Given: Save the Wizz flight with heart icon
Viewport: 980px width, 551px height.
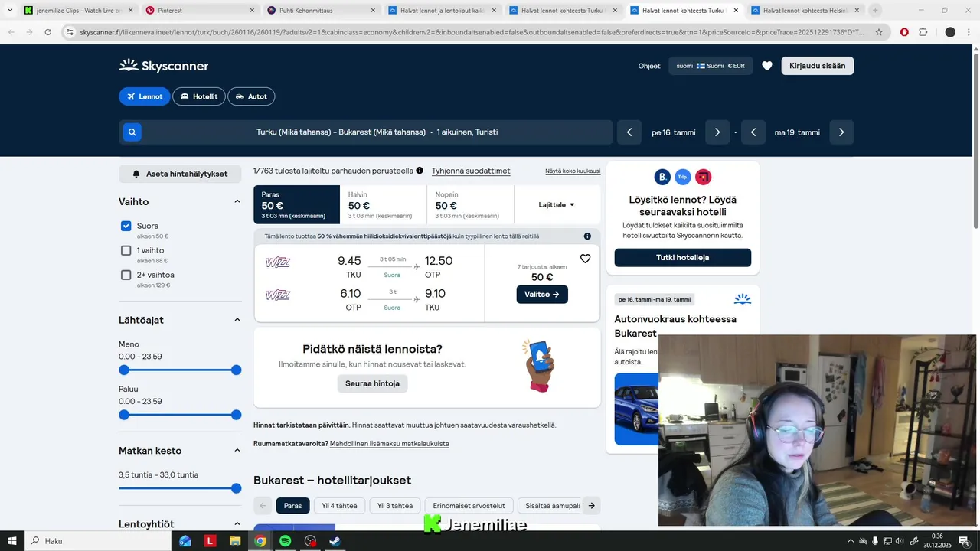Looking at the screenshot, I should click(585, 259).
